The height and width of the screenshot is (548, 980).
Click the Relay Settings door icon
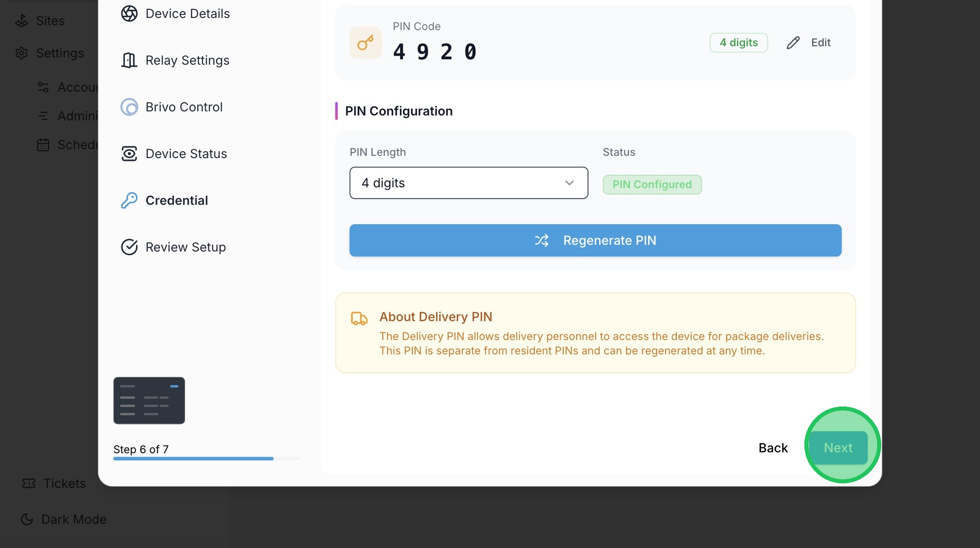(129, 60)
